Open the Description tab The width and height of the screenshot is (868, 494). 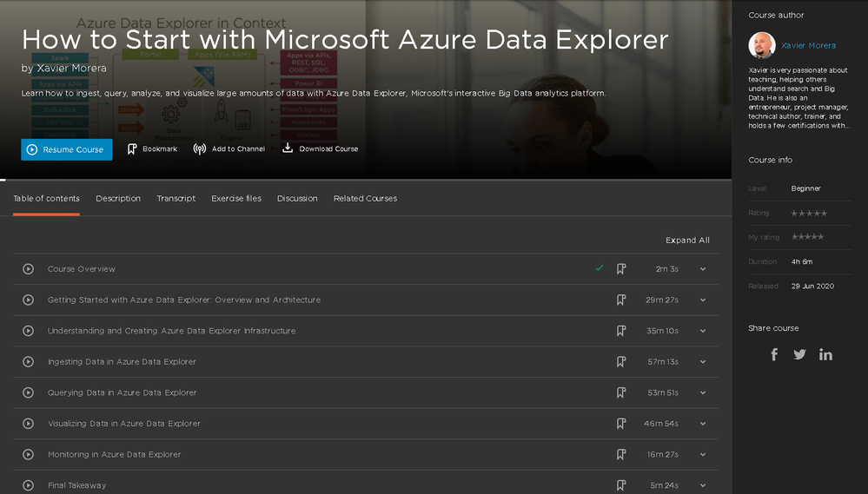(x=118, y=198)
